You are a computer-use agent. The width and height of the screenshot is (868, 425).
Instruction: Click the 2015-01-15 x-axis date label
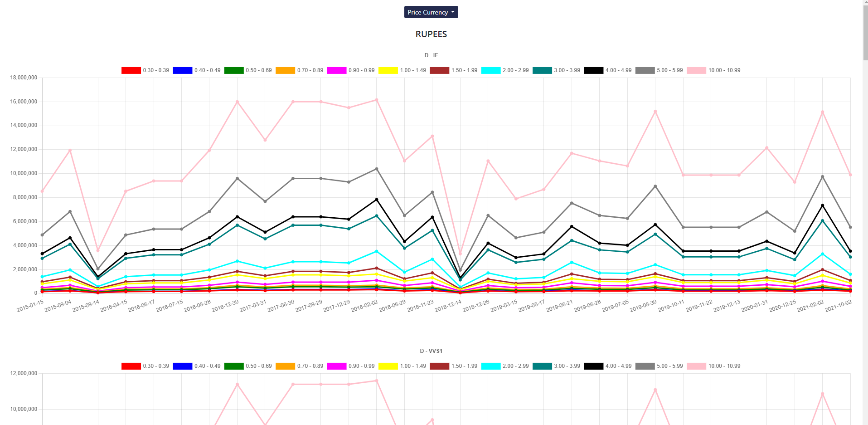point(30,305)
